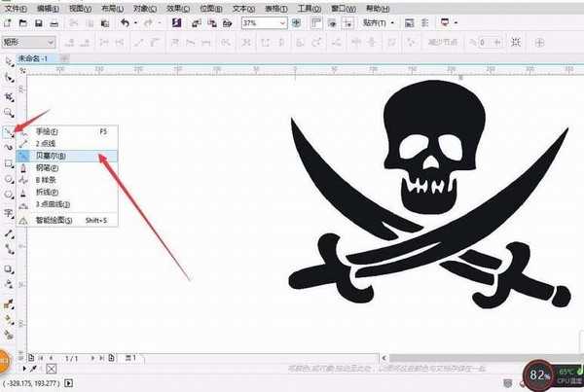Select the Crop tool in the toolbox
Viewport: 584px width, 392px height.
9,97
